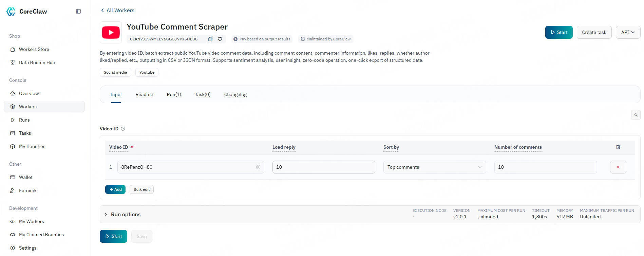The width and height of the screenshot is (644, 256).
Task: Switch to the Readme tab
Action: 144,94
